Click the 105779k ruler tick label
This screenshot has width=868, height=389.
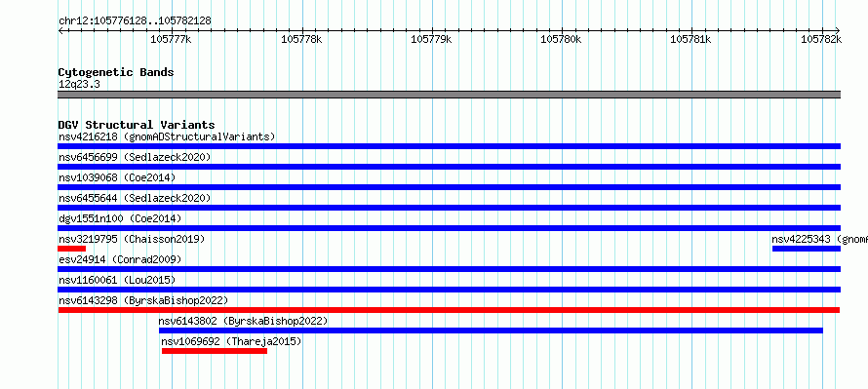tap(431, 39)
